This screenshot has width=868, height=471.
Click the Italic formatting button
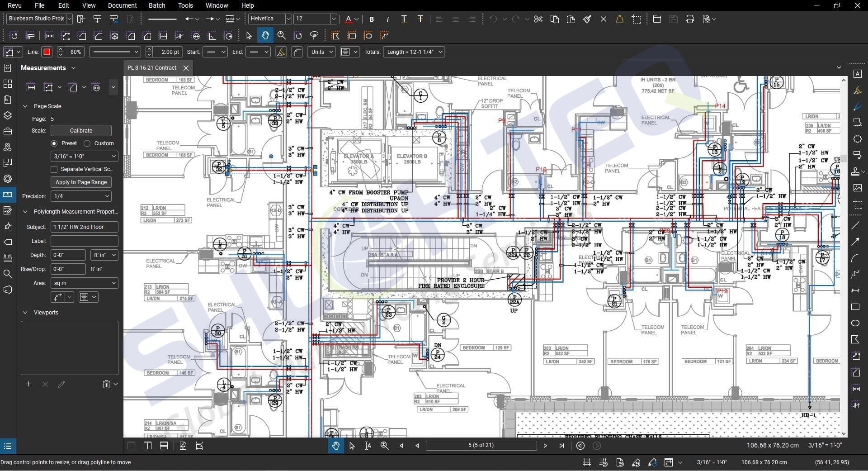click(x=387, y=19)
